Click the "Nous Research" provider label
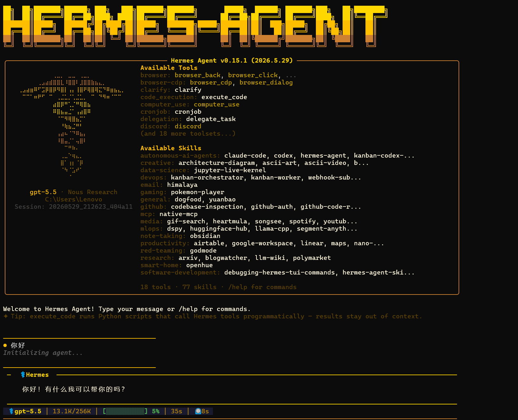This screenshot has height=420, width=518. [93, 192]
